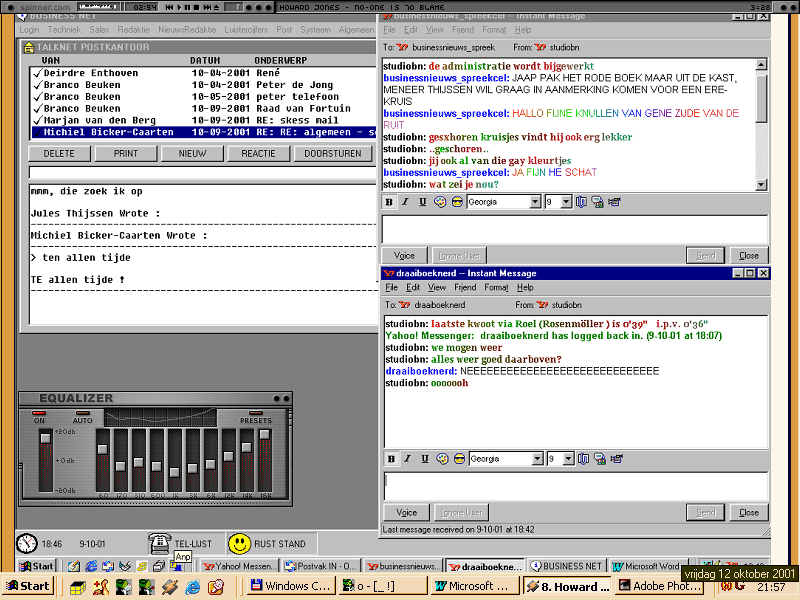Open NieuwsRedaktie menu in Business Net
The width and height of the screenshot is (800, 600).
pos(185,30)
